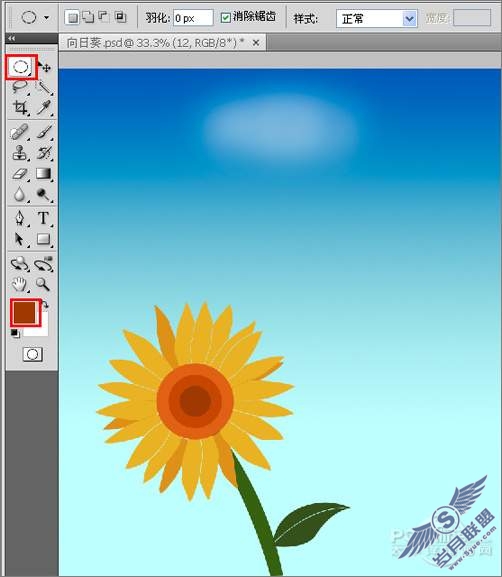This screenshot has width=502, height=577.
Task: Toggle the 消除锯齿 anti-alias checkbox
Action: pos(225,17)
